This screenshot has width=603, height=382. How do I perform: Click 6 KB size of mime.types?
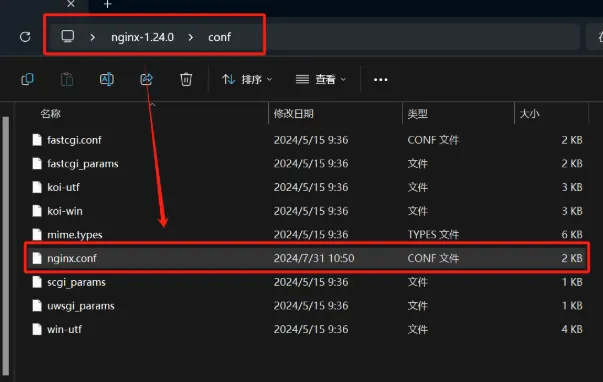click(572, 234)
